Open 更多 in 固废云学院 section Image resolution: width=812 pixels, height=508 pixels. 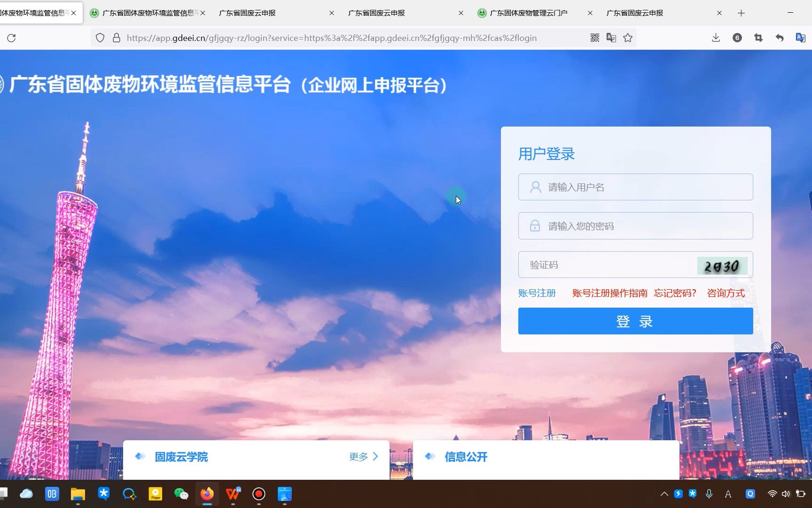coord(363,457)
